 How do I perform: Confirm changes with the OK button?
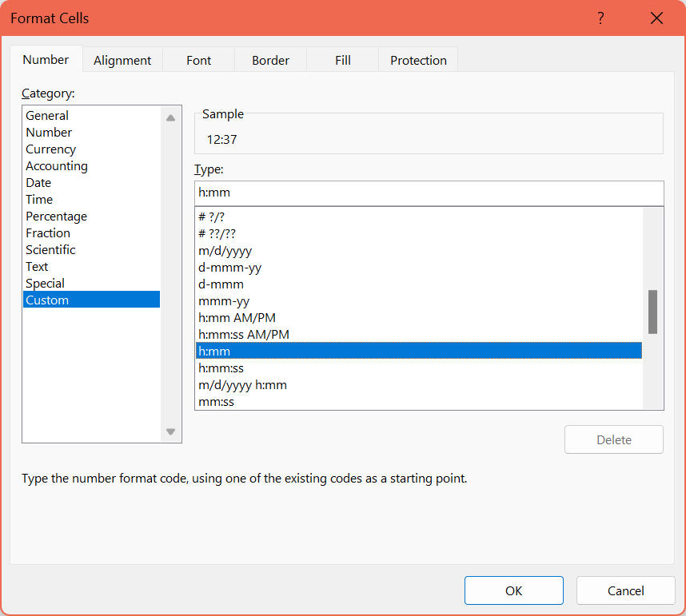[x=513, y=590]
